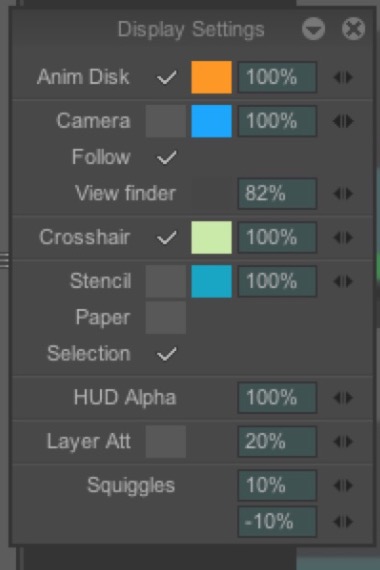Click the orange Anim Disk color swatch
The image size is (380, 570).
coord(212,77)
